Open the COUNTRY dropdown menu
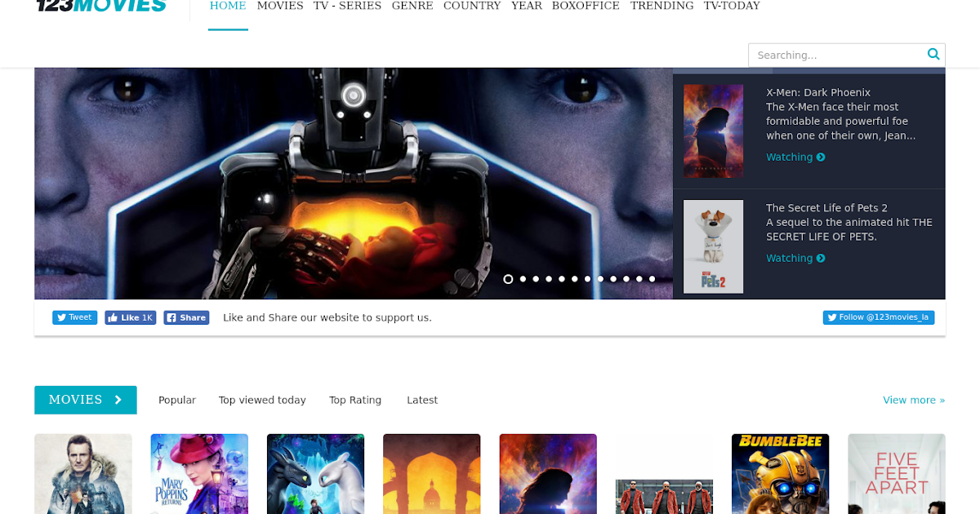This screenshot has height=514, width=980. pyautogui.click(x=472, y=6)
